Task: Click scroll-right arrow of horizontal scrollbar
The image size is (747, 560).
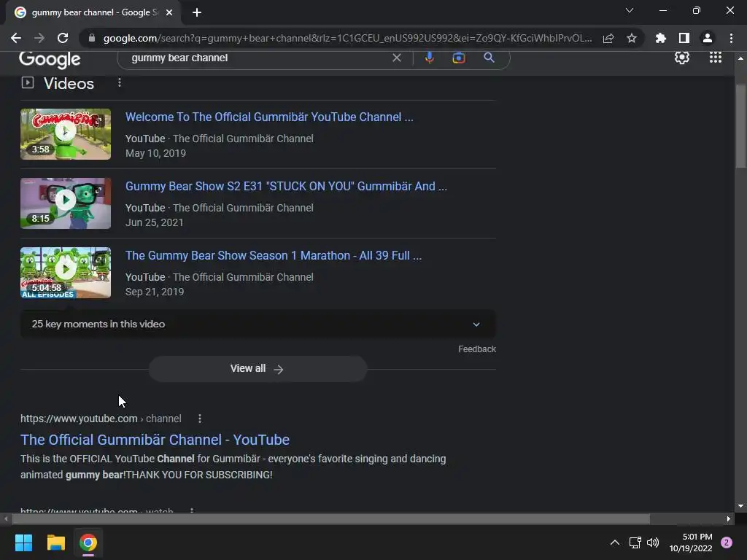Action: [x=729, y=518]
